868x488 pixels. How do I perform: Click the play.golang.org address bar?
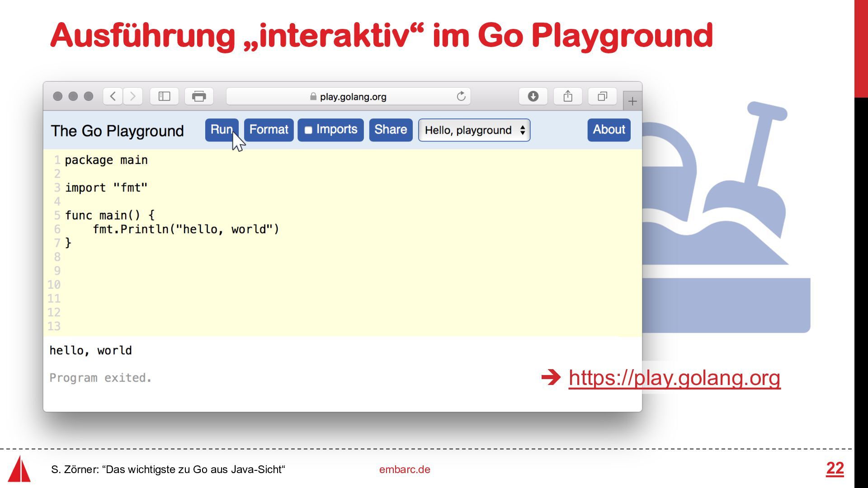coord(348,96)
